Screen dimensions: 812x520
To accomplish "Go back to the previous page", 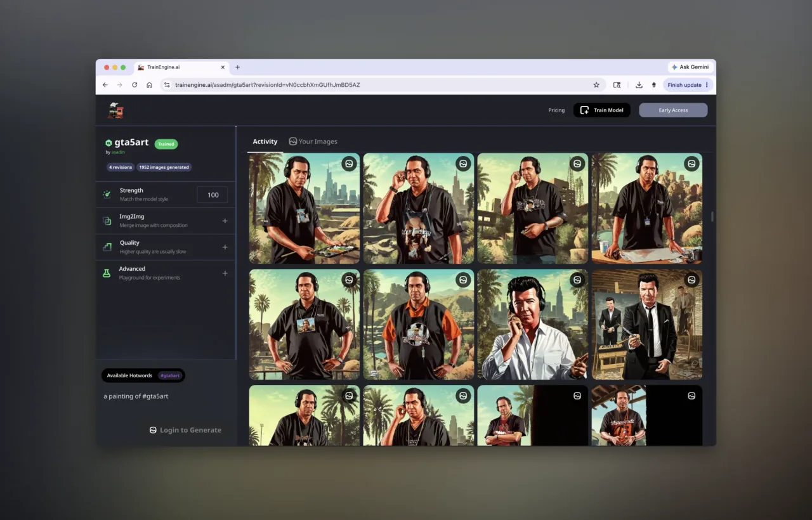I will coord(105,85).
